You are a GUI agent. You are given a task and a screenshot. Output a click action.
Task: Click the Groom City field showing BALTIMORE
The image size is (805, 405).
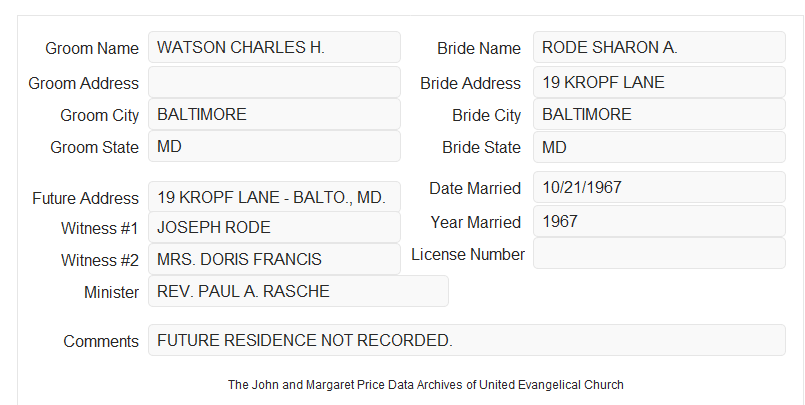tap(274, 114)
